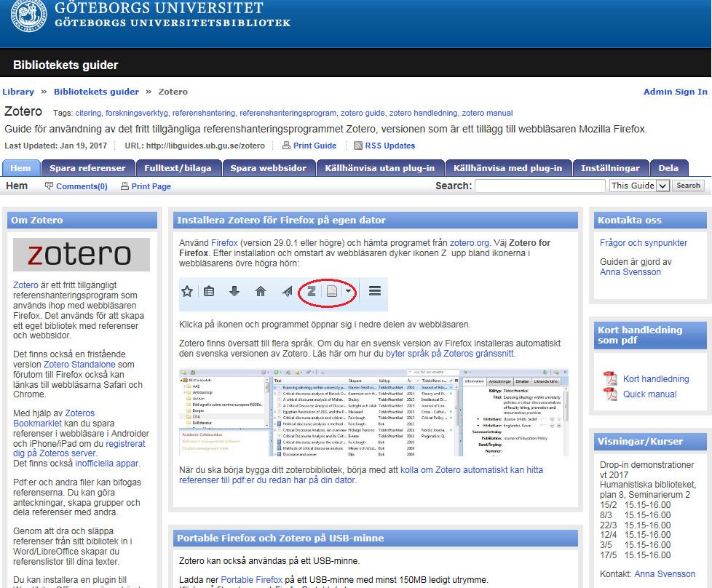Click byter språk på Zoteros gränssnitt link
The width and height of the screenshot is (712, 588).
tap(449, 353)
